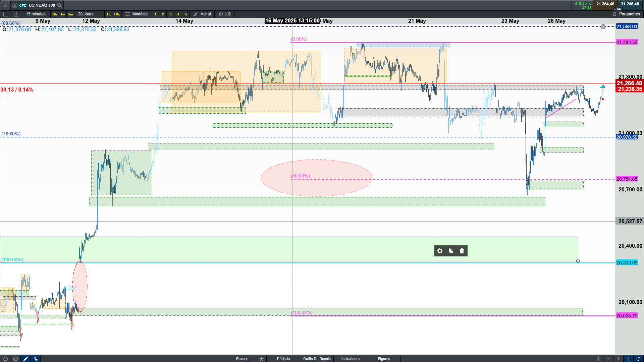Toggle the pencil drawing mode button
Image resolution: width=644 pixels, height=362 pixels.
click(x=25, y=359)
